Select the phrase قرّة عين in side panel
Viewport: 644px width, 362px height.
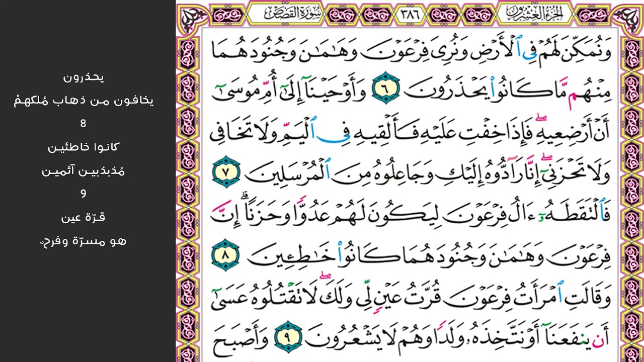tap(84, 218)
